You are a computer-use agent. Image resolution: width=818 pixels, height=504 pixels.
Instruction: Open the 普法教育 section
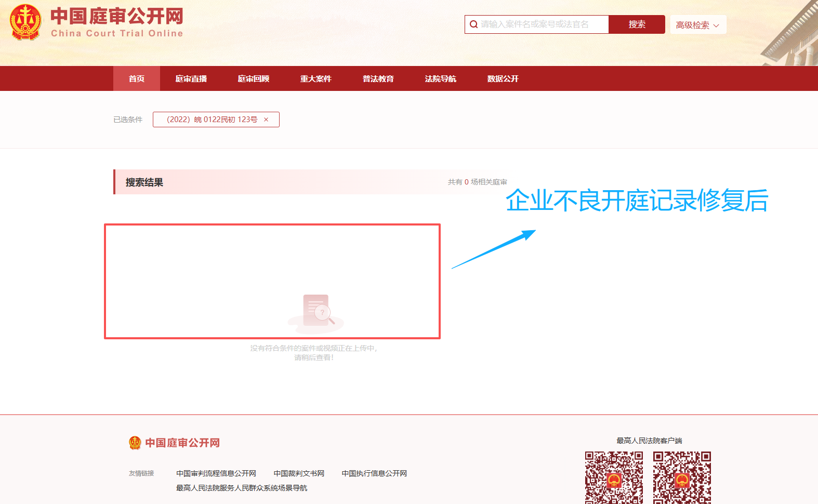[378, 79]
